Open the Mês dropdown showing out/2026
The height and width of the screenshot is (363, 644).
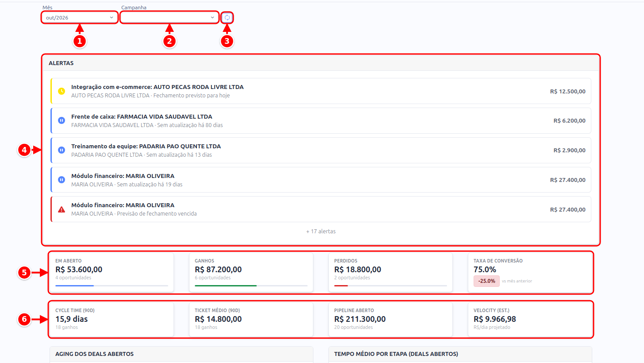point(80,18)
